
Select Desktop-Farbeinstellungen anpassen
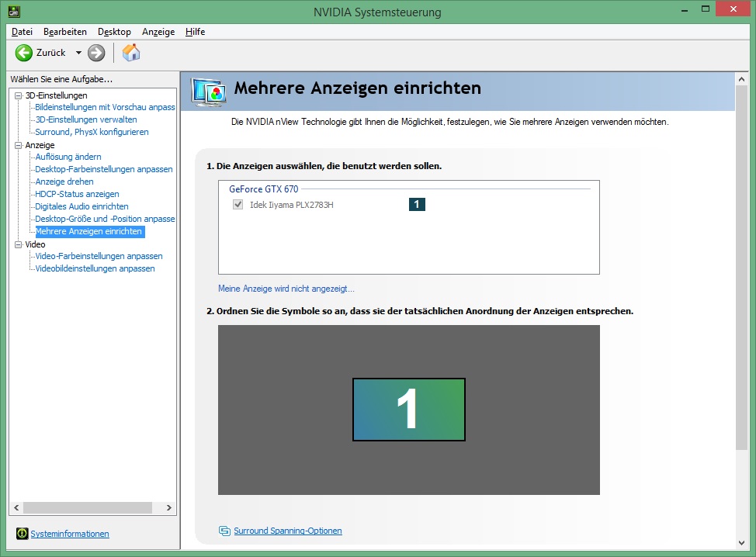104,169
